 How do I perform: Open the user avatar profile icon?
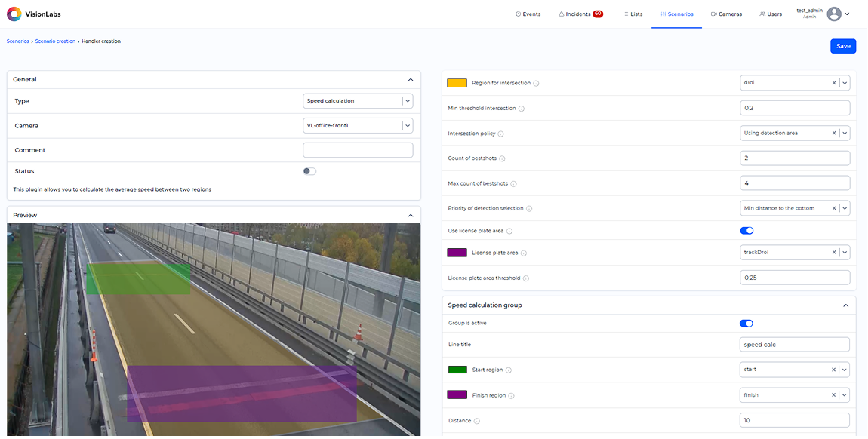(833, 14)
